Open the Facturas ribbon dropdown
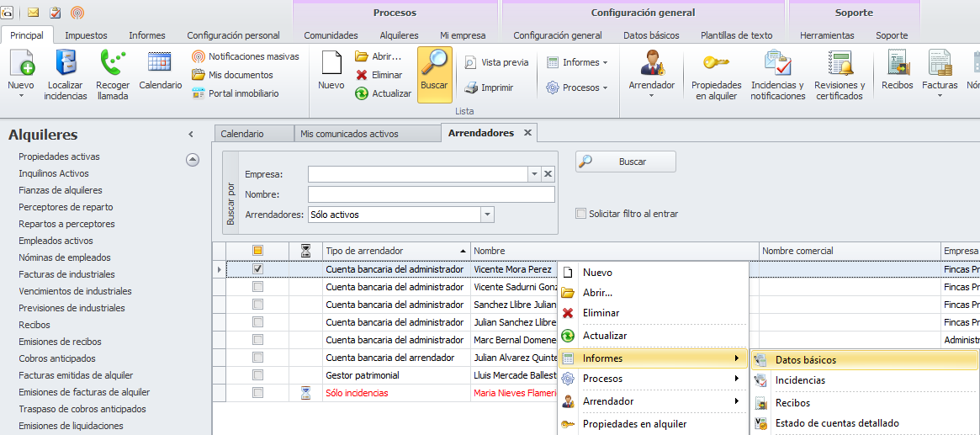 pos(940,74)
